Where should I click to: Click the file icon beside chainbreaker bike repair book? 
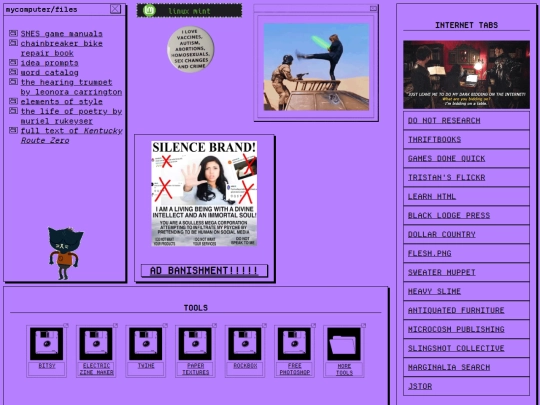pyautogui.click(x=13, y=43)
